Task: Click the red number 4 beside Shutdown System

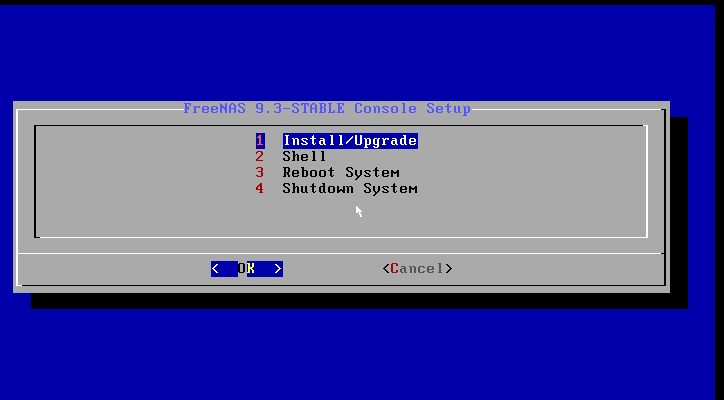Action: click(260, 188)
